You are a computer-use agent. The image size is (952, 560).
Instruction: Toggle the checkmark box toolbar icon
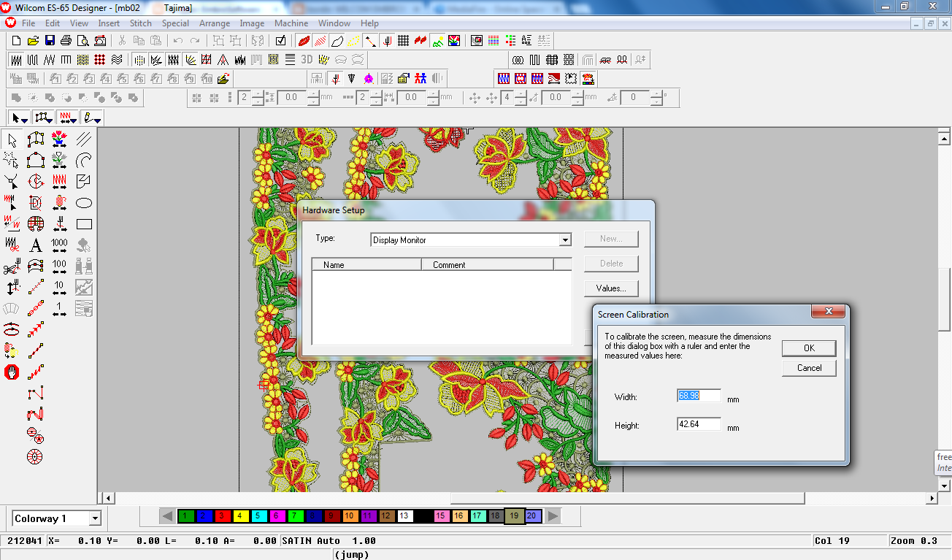[280, 41]
